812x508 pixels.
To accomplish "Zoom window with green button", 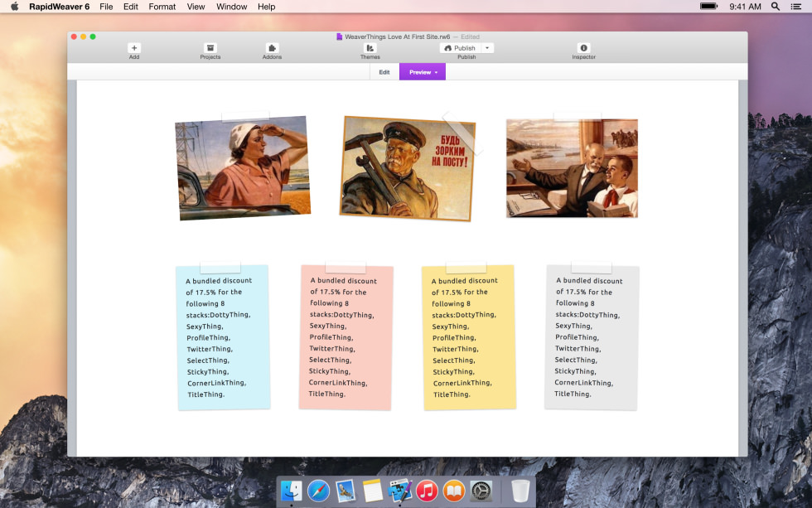I will click(93, 36).
